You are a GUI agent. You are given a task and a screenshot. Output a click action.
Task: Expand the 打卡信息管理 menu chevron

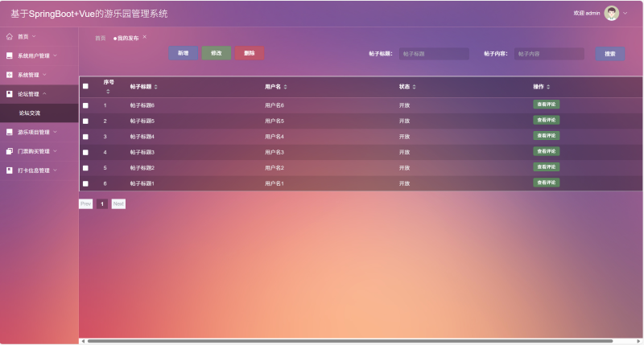pyautogui.click(x=55, y=170)
